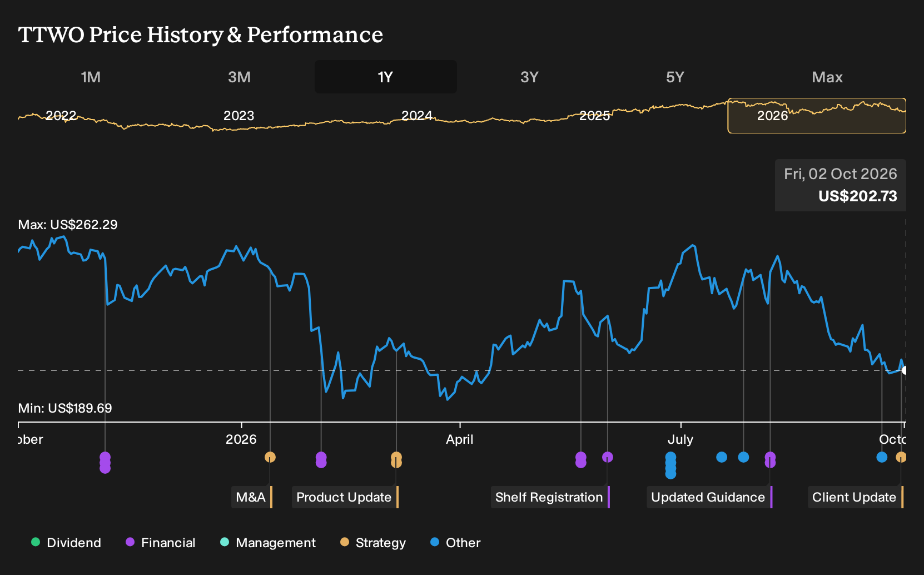924x575 pixels.
Task: Open the Updated Guidance event label
Action: [x=709, y=497]
